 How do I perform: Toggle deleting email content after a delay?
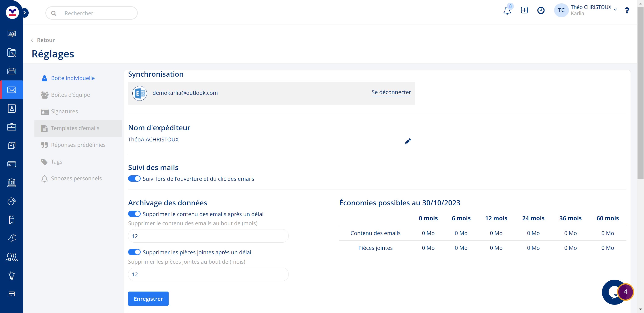pyautogui.click(x=134, y=214)
